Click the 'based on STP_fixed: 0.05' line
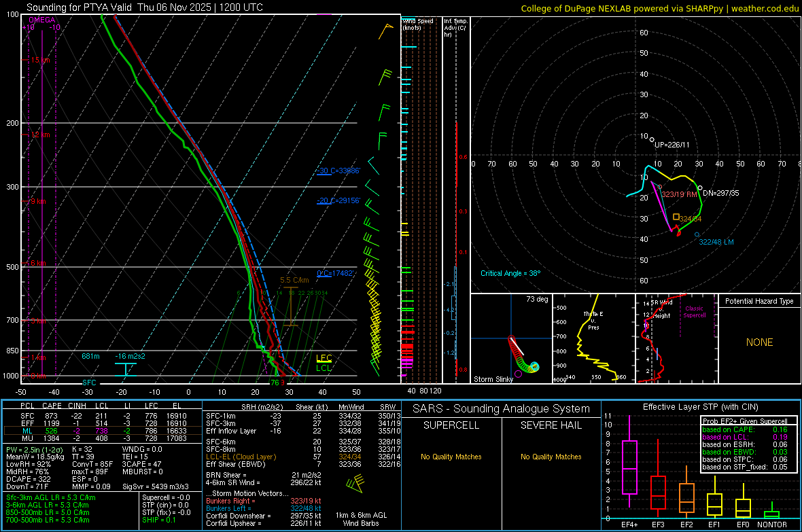The width and height of the screenshot is (802, 532). coord(745,467)
